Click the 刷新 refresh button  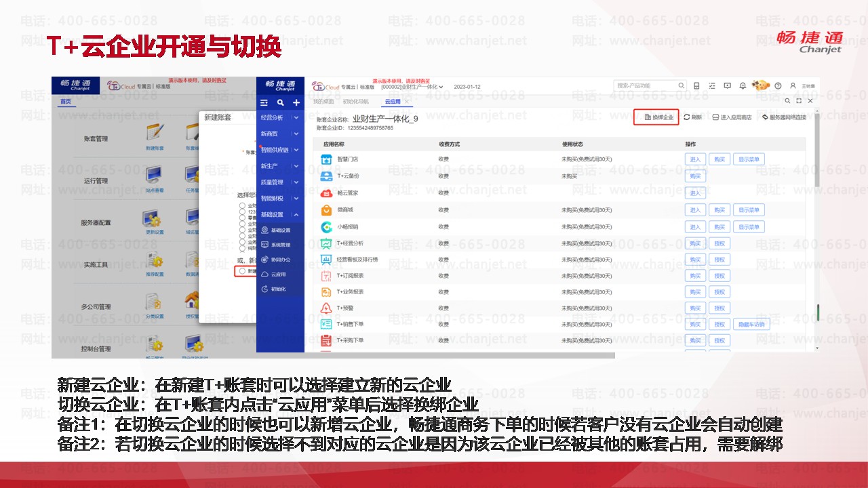(x=693, y=117)
